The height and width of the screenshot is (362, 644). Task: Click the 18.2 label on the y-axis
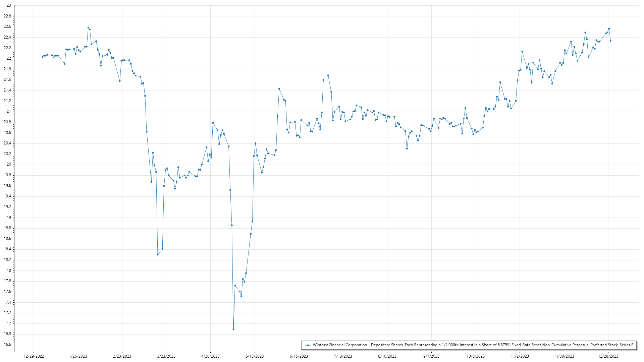[7, 260]
